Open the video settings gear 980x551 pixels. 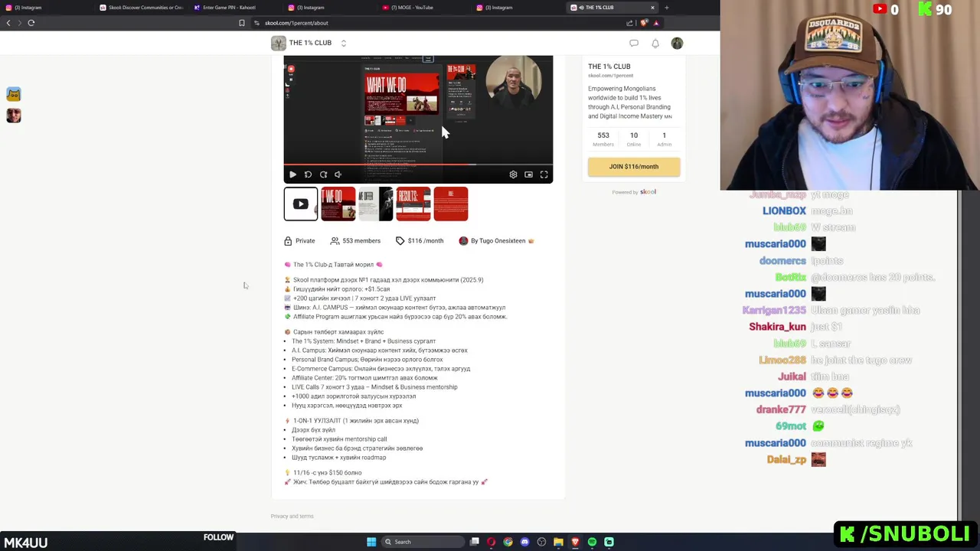[513, 174]
